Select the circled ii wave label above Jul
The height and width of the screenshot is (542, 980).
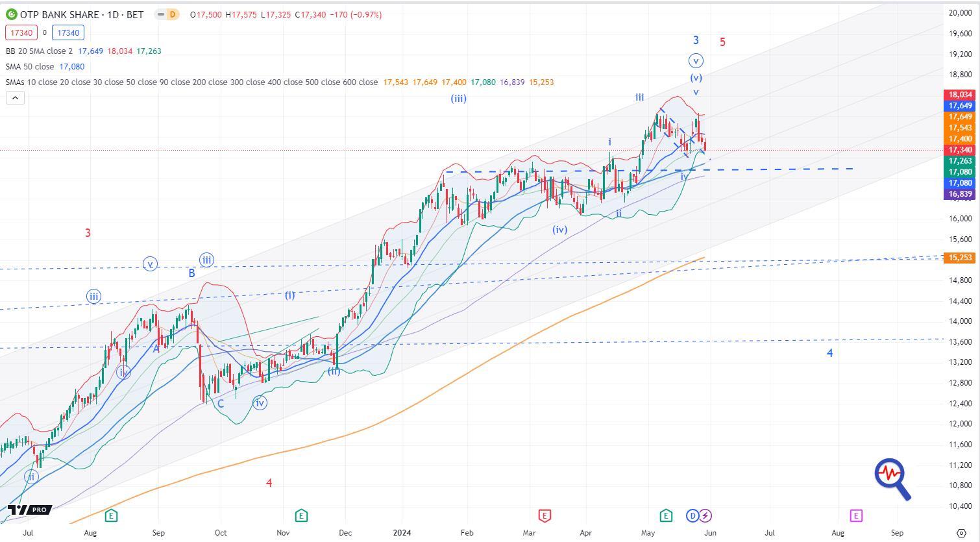coord(31,477)
